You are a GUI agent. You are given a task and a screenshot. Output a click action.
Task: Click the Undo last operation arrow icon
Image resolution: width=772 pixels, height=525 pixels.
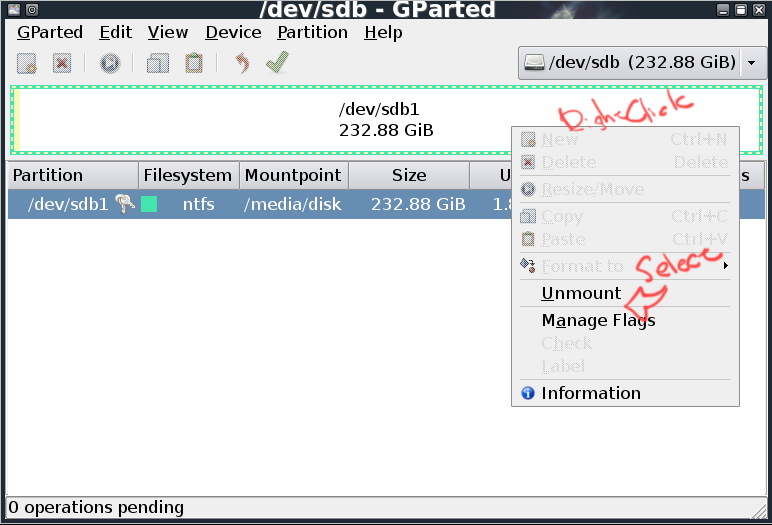[242, 63]
